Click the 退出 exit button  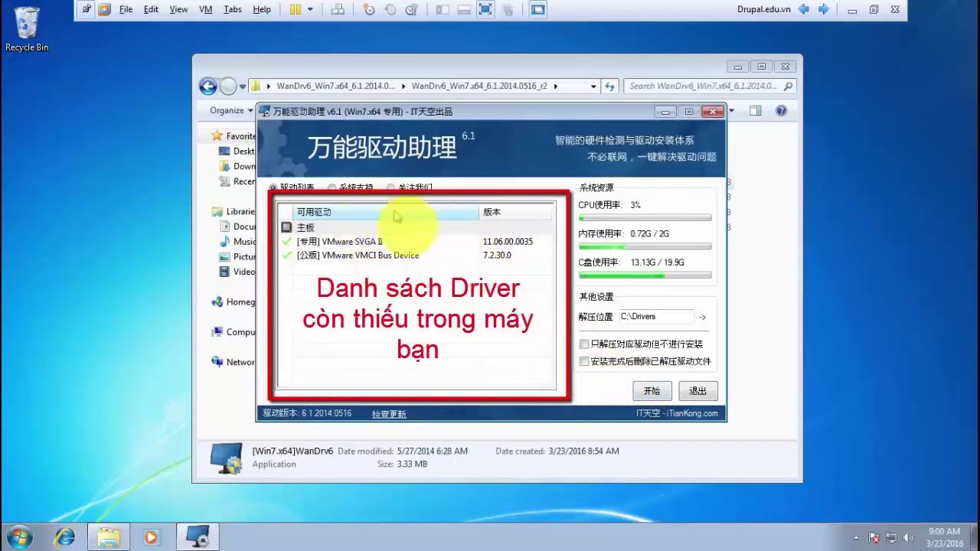coord(697,390)
